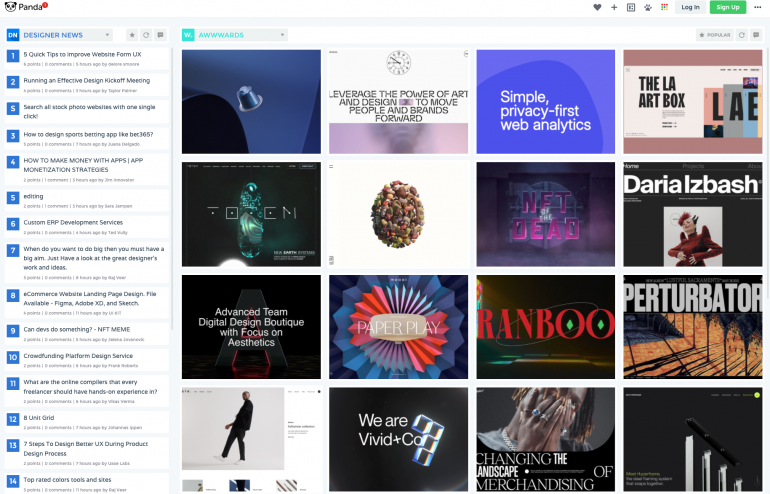Viewport: 770px width, 494px height.
Task: Open the 'Simple, privacy-first web analytics' thumbnail
Action: pos(545,103)
